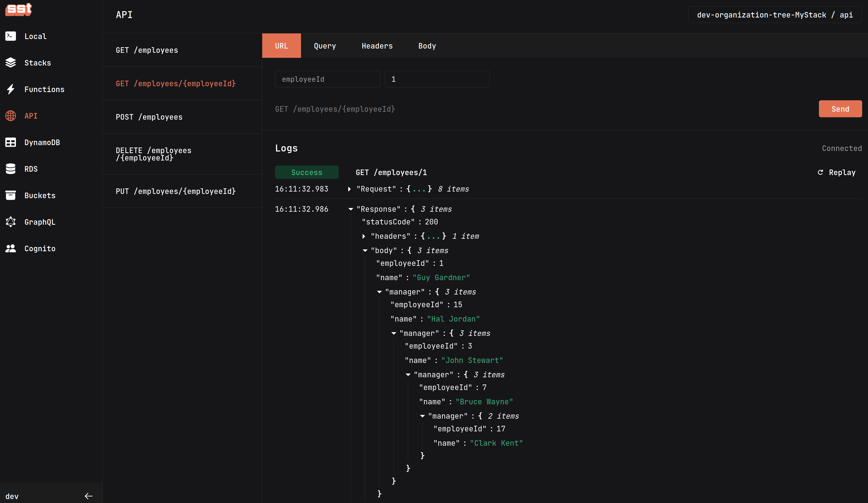Screen dimensions: 868x503
Task: Click the SST logo
Action: 18,9
